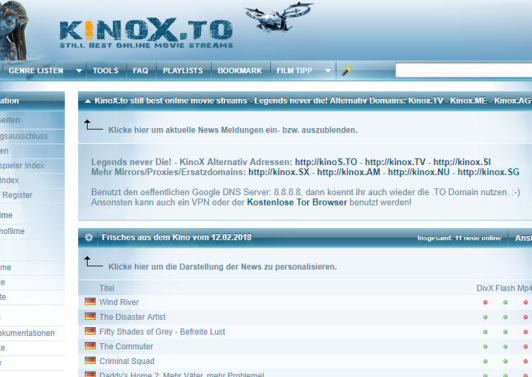
Task: Open the Tools menu item
Action: point(106,71)
